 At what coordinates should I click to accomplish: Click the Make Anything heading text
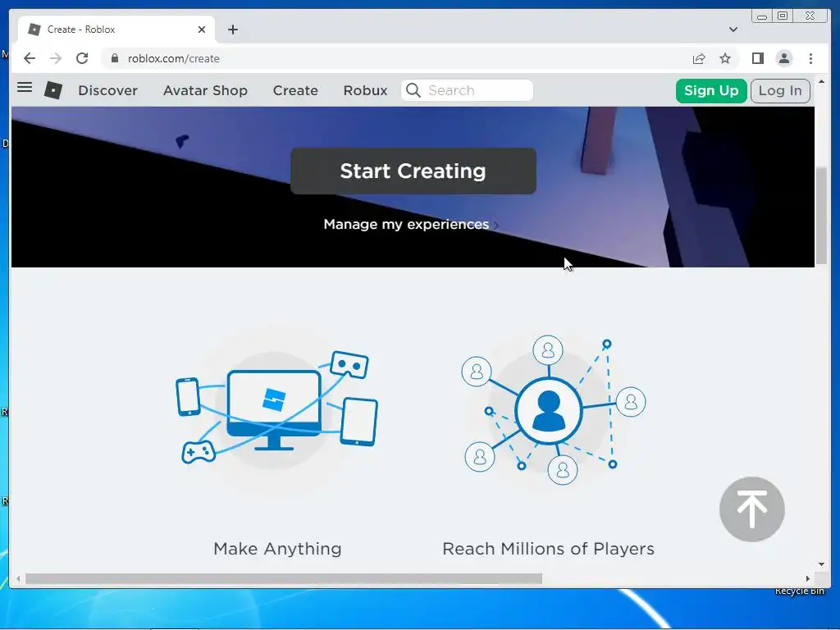[277, 549]
